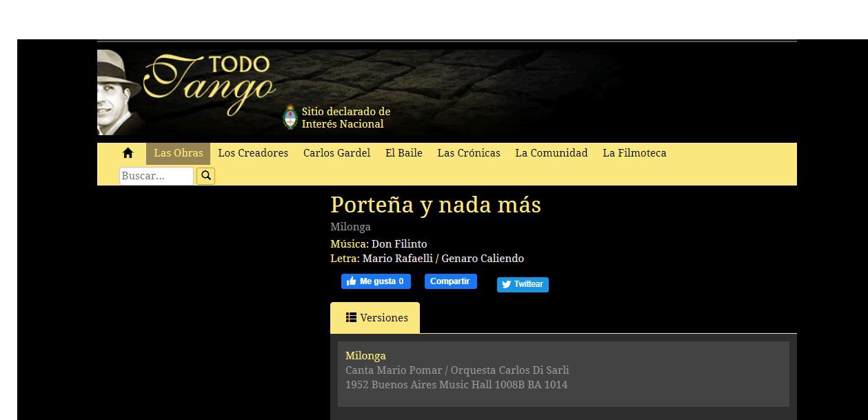Viewport: 868px width, 420px height.
Task: Open the Las Crónicas menu
Action: point(469,152)
